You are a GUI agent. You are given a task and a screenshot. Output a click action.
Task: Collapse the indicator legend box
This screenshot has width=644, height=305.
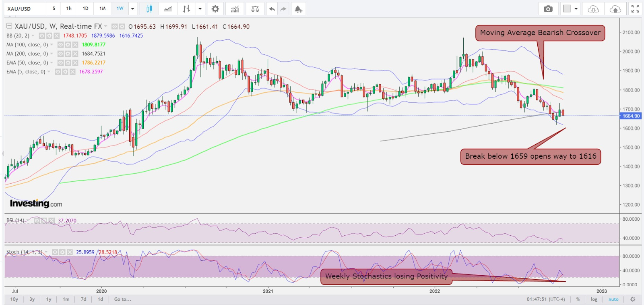(9, 26)
